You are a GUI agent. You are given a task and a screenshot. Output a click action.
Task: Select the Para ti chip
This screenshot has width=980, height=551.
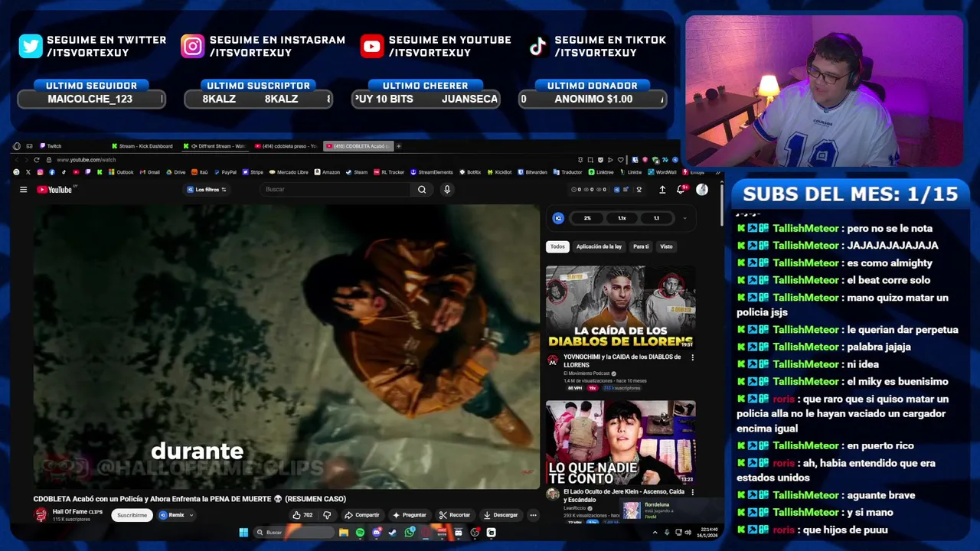click(641, 246)
